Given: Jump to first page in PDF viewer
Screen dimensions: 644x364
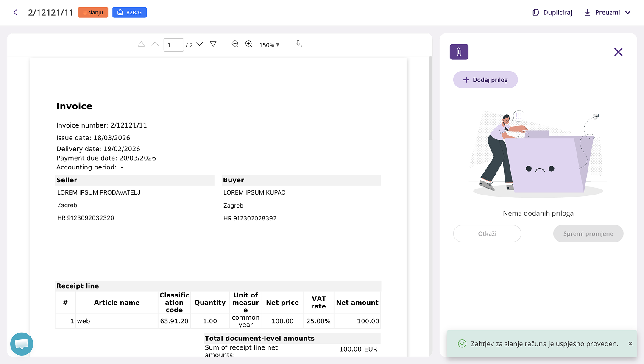Looking at the screenshot, I should [x=142, y=44].
